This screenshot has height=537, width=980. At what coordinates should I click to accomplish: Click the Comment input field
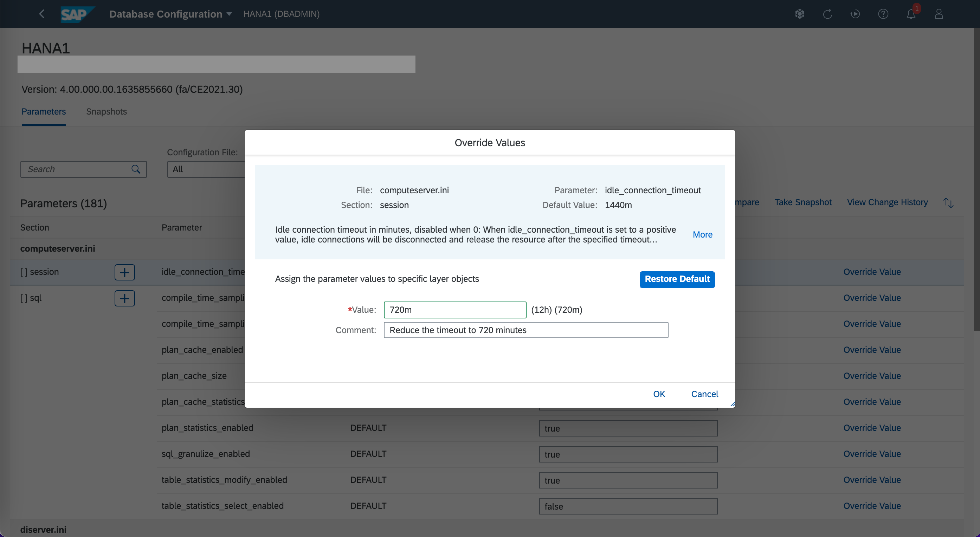pyautogui.click(x=526, y=330)
